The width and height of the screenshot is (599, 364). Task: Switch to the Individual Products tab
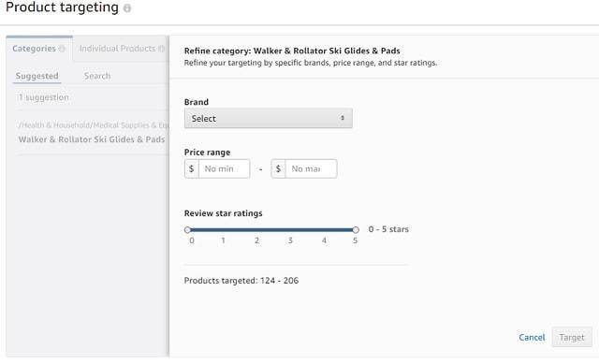[x=122, y=49]
